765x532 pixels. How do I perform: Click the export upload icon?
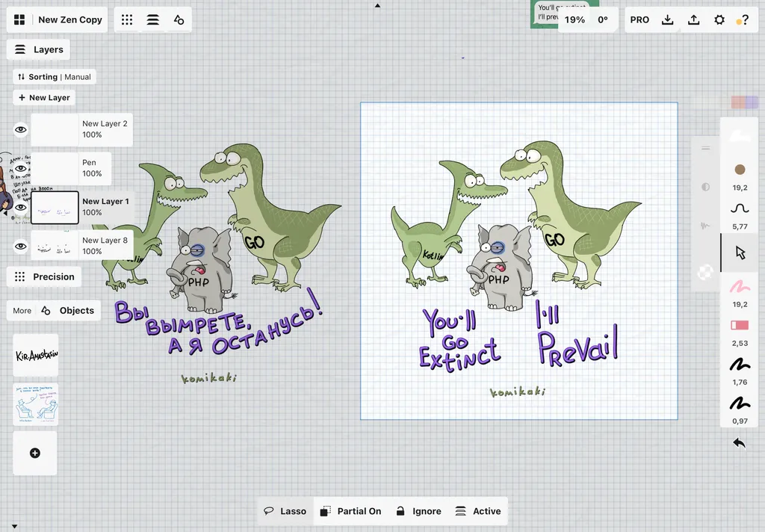[x=693, y=19]
